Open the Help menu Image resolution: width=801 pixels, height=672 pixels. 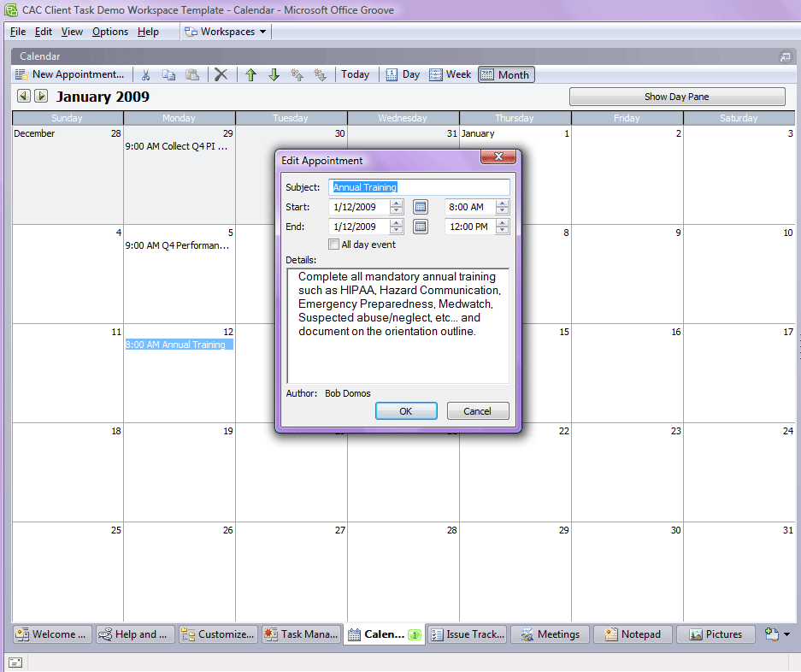tap(148, 32)
